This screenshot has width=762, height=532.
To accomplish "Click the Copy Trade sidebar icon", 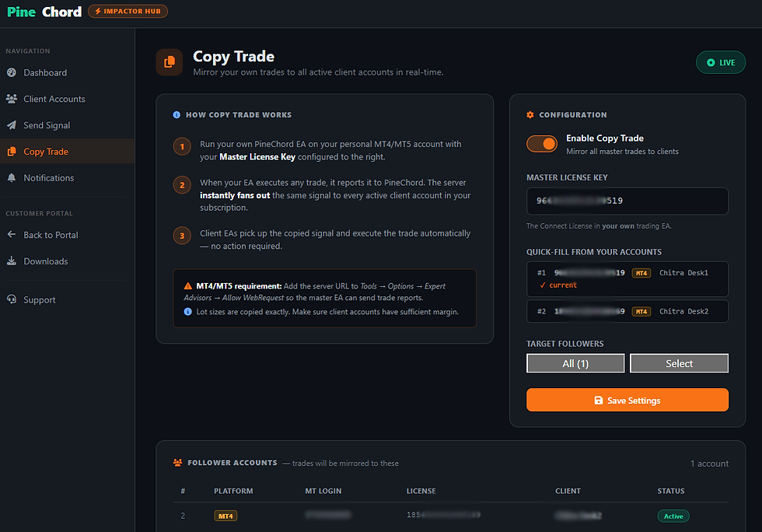I will tap(12, 151).
